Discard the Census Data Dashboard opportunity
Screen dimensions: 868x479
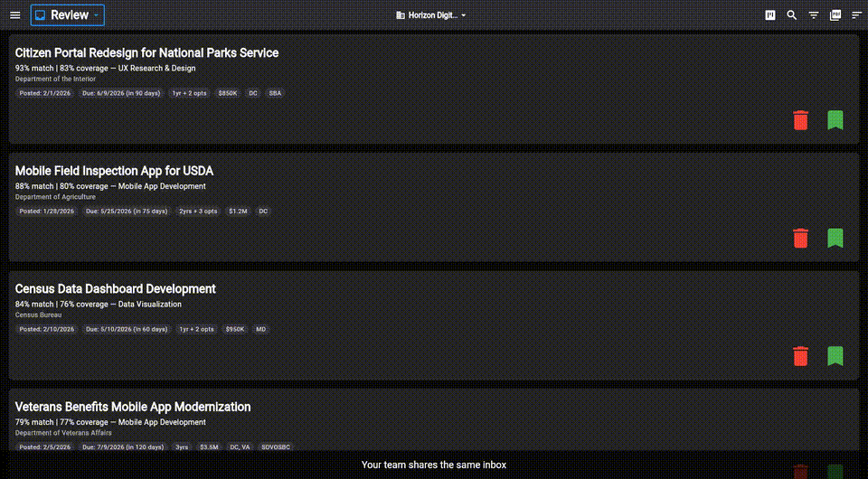point(800,356)
